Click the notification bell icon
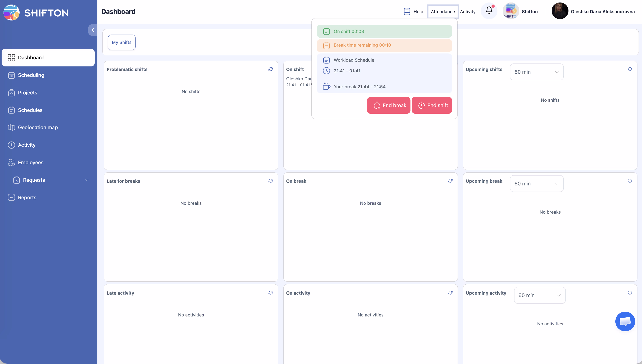 (x=489, y=11)
